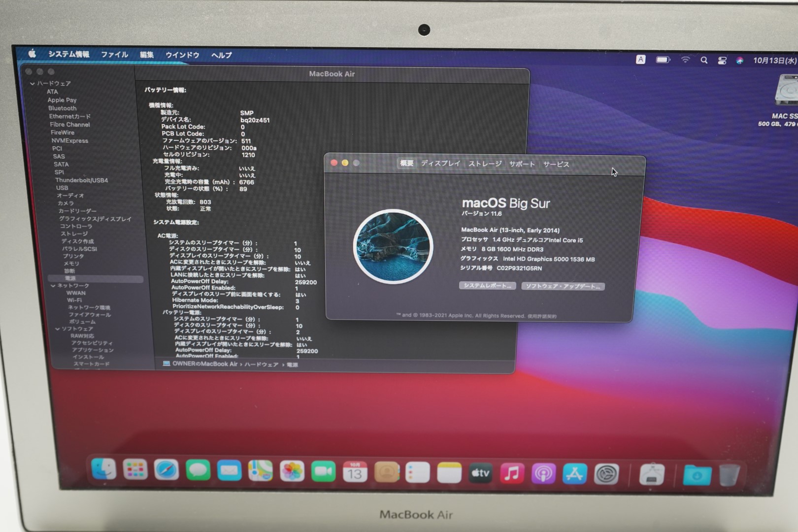798x532 pixels.
Task: Select ストレージ in sidebar list
Action: 74,233
